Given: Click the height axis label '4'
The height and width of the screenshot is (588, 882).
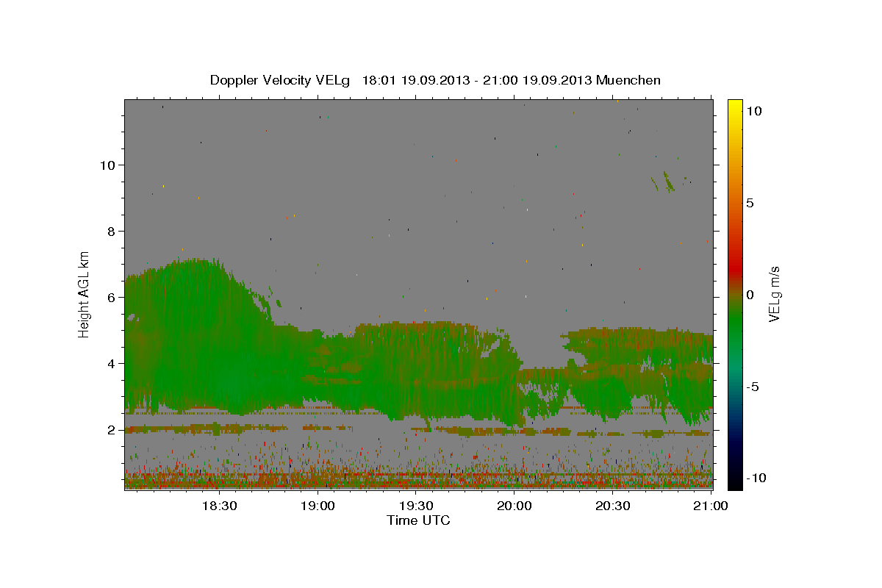Looking at the screenshot, I should click(110, 363).
